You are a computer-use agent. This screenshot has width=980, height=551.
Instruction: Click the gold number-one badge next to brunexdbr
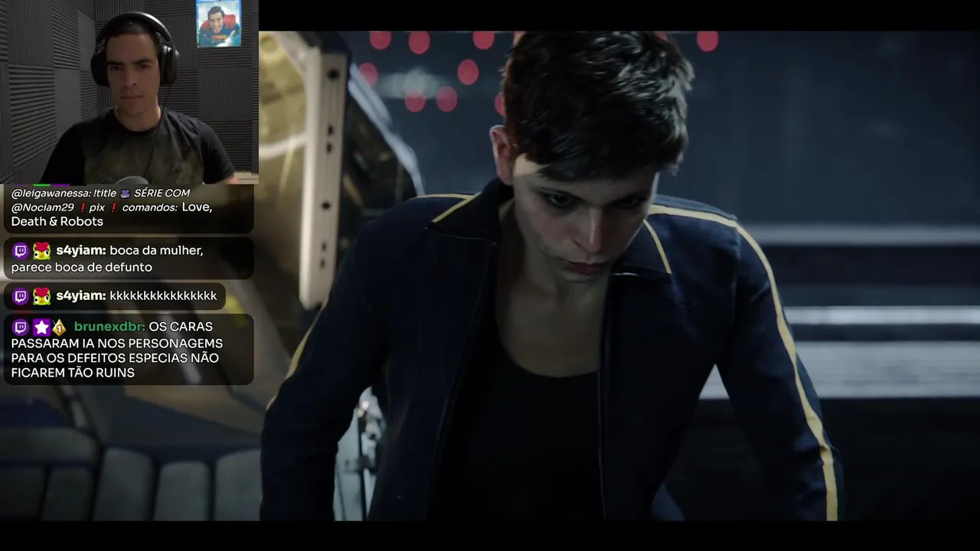59,328
